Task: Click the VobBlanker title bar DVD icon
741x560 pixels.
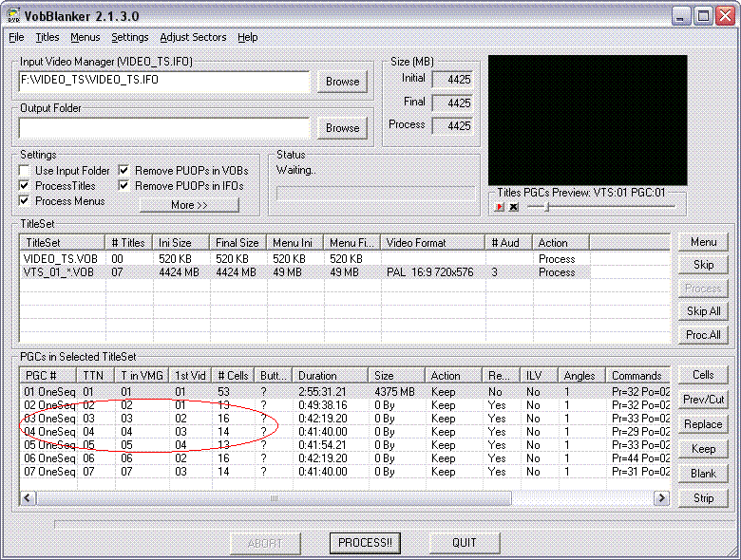Action: 13,16
